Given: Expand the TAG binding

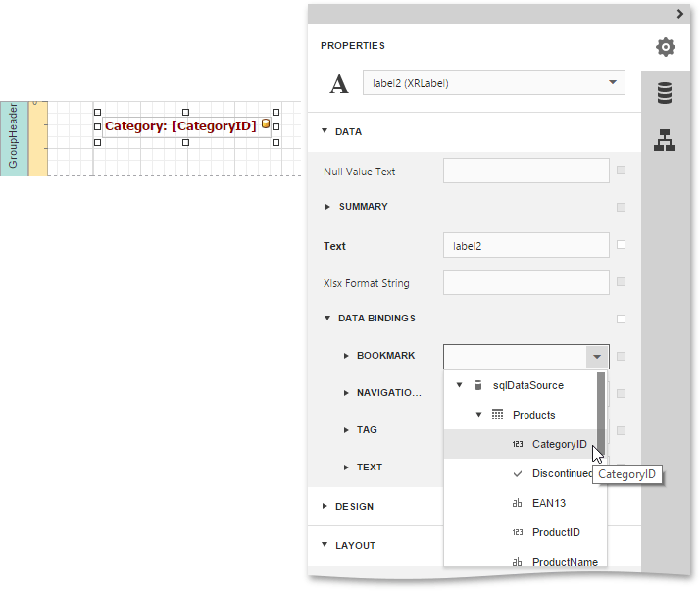Looking at the screenshot, I should point(346,430).
